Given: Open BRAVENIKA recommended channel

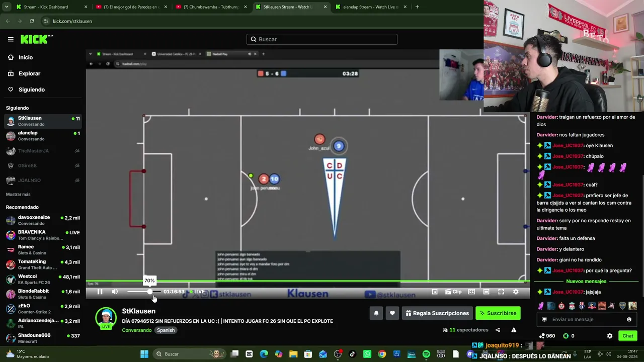Looking at the screenshot, I should (x=42, y=235).
